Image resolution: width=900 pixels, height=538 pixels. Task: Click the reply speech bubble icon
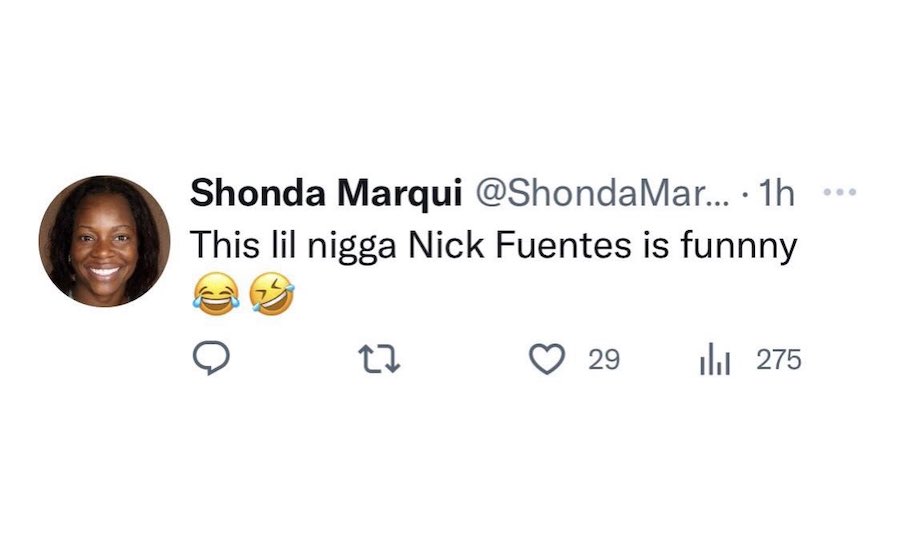pyautogui.click(x=211, y=359)
